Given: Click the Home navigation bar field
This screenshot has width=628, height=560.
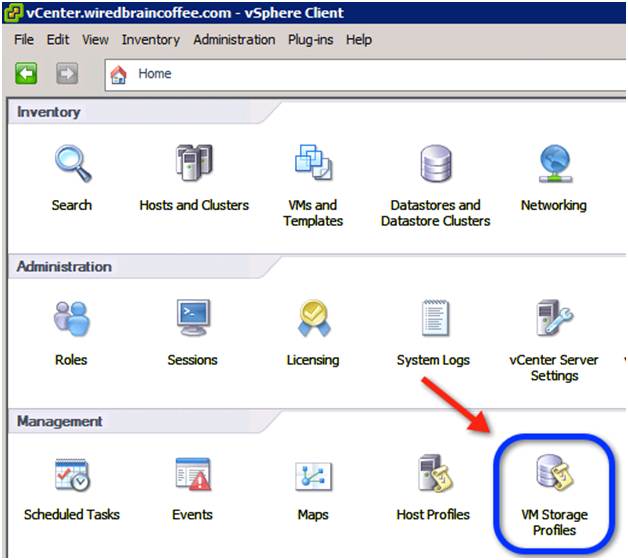Looking at the screenshot, I should tap(365, 75).
